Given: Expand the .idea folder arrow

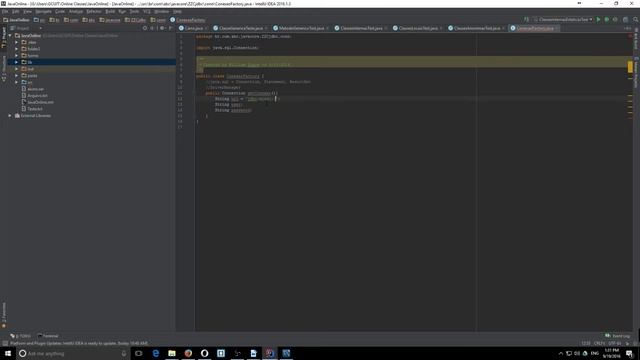Looking at the screenshot, I should (16, 42).
